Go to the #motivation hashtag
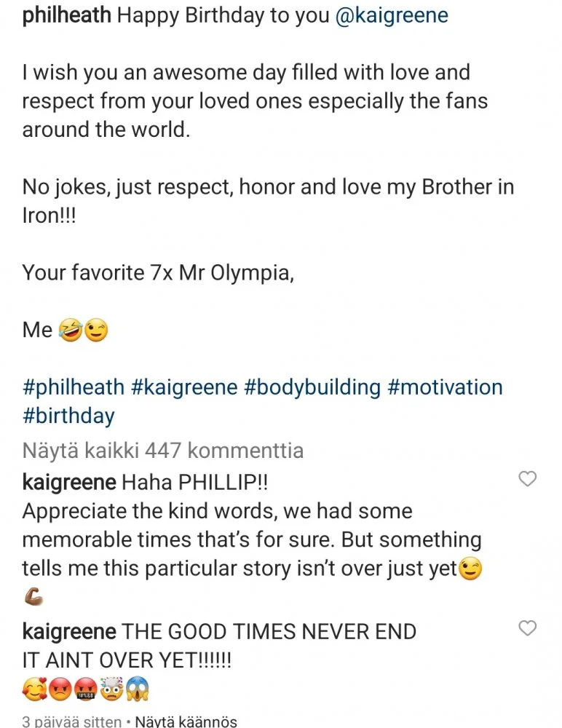This screenshot has width=562, height=728. (445, 387)
